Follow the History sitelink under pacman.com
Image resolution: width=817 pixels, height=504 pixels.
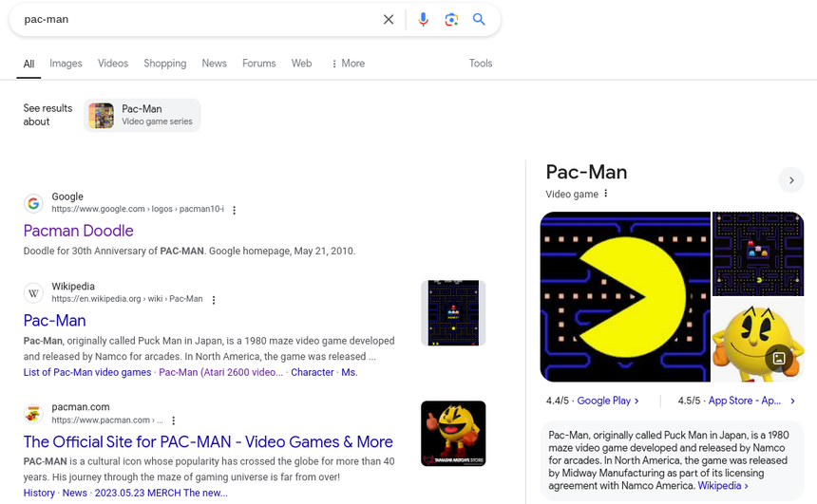39,493
